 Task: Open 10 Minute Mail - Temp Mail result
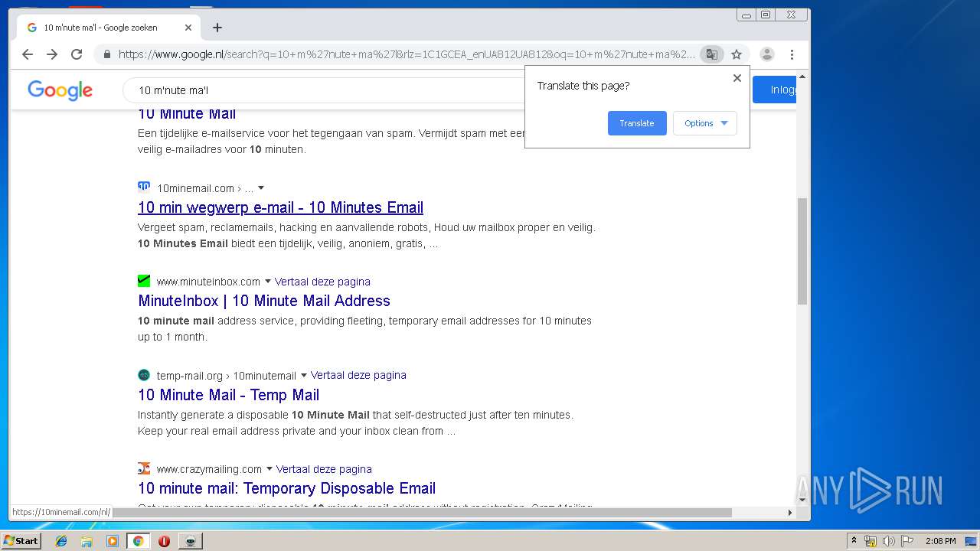(x=228, y=395)
